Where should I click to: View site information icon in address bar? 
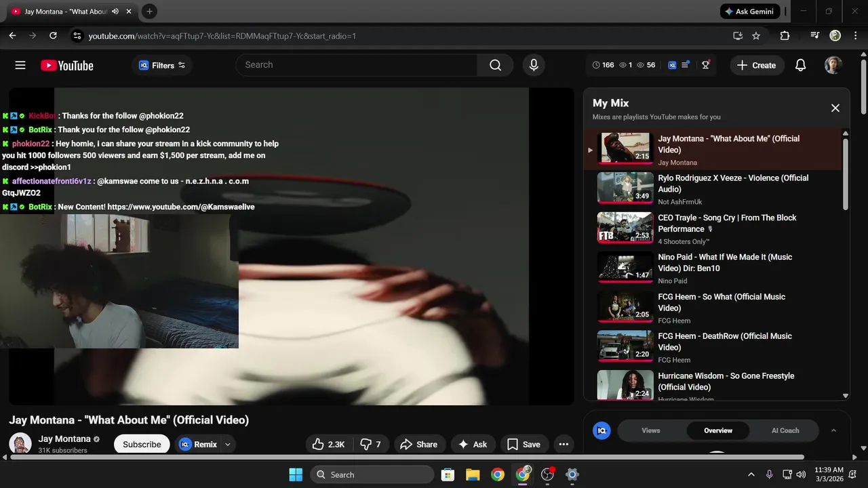(77, 35)
